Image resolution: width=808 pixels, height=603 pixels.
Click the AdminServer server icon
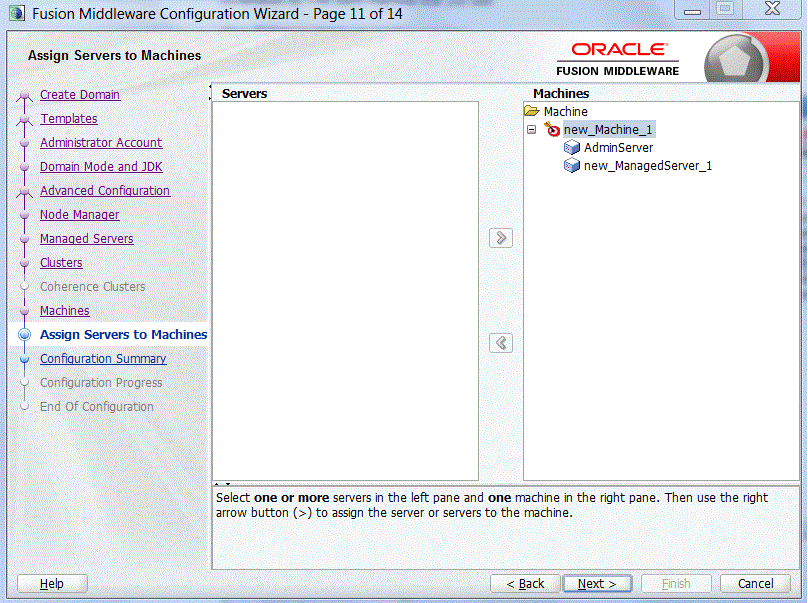click(571, 148)
